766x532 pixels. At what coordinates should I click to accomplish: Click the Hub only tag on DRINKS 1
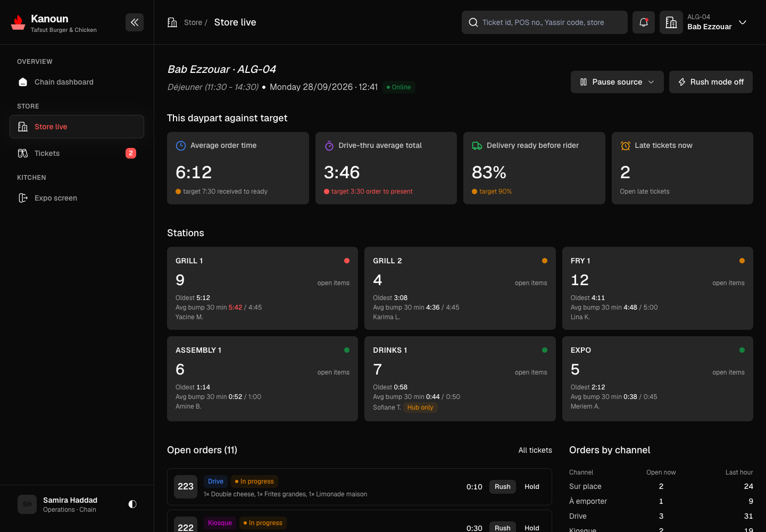click(420, 408)
